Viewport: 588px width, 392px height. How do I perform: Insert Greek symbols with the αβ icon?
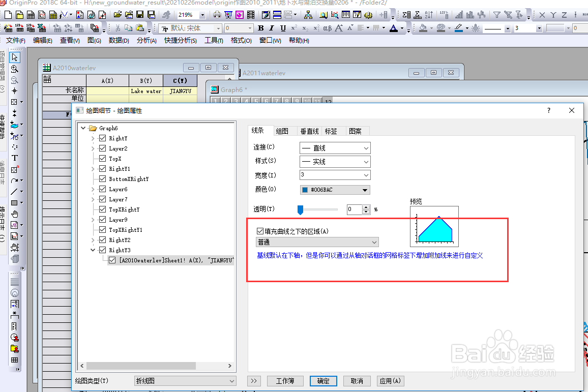pos(328,28)
